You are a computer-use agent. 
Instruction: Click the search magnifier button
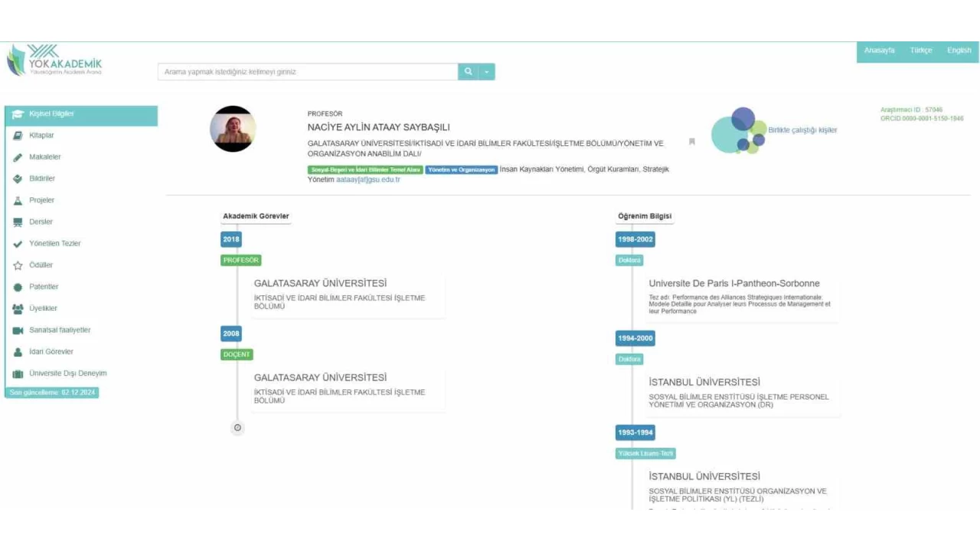468,72
